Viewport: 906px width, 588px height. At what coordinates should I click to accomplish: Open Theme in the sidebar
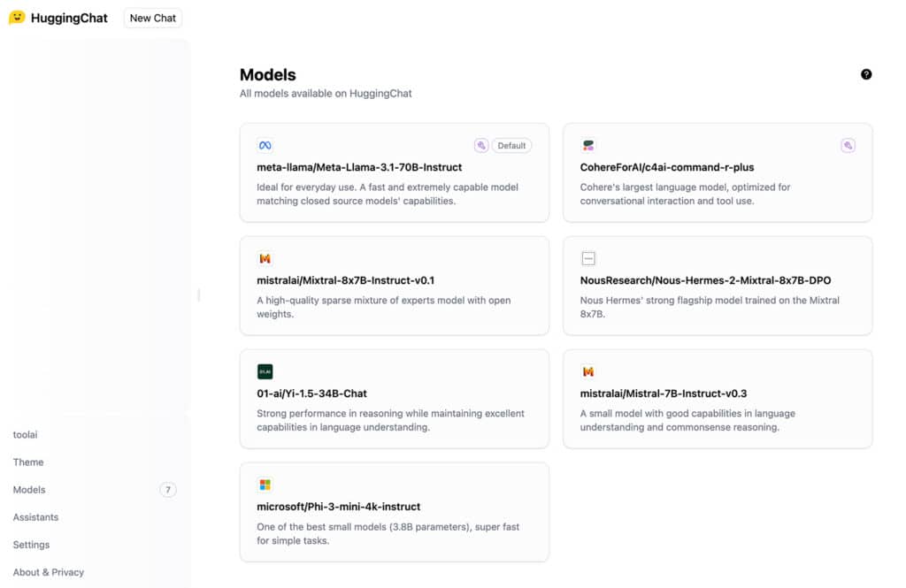[28, 462]
